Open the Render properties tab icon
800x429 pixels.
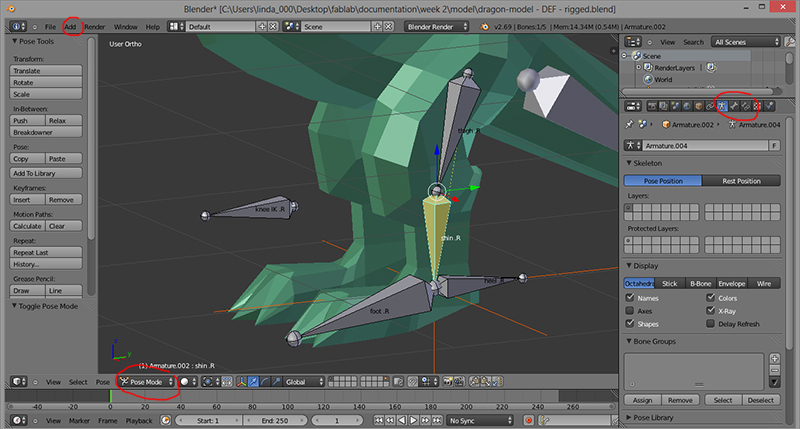[652, 106]
